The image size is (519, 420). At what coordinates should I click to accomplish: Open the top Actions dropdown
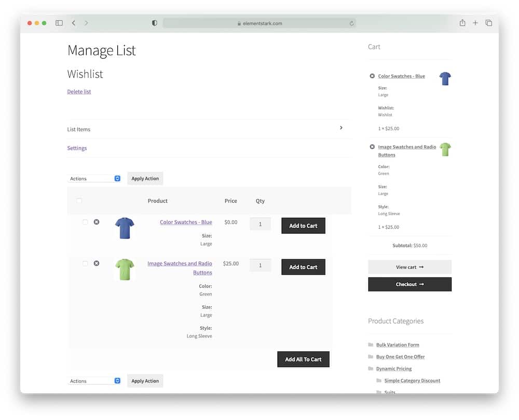94,178
